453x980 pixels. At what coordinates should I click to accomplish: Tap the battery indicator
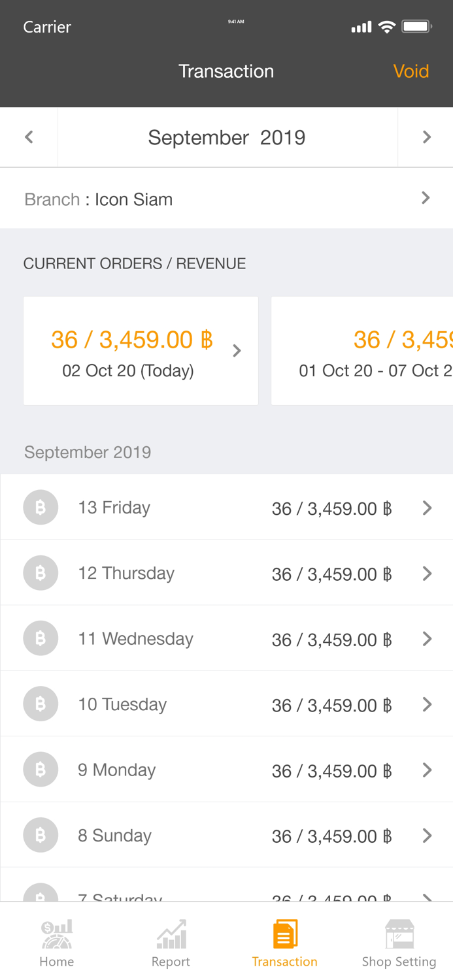pos(417,26)
